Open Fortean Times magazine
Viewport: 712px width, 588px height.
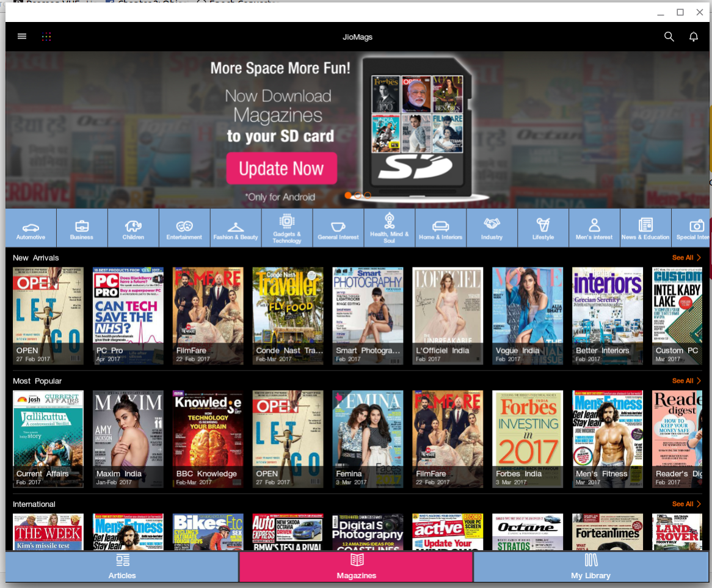point(608,532)
